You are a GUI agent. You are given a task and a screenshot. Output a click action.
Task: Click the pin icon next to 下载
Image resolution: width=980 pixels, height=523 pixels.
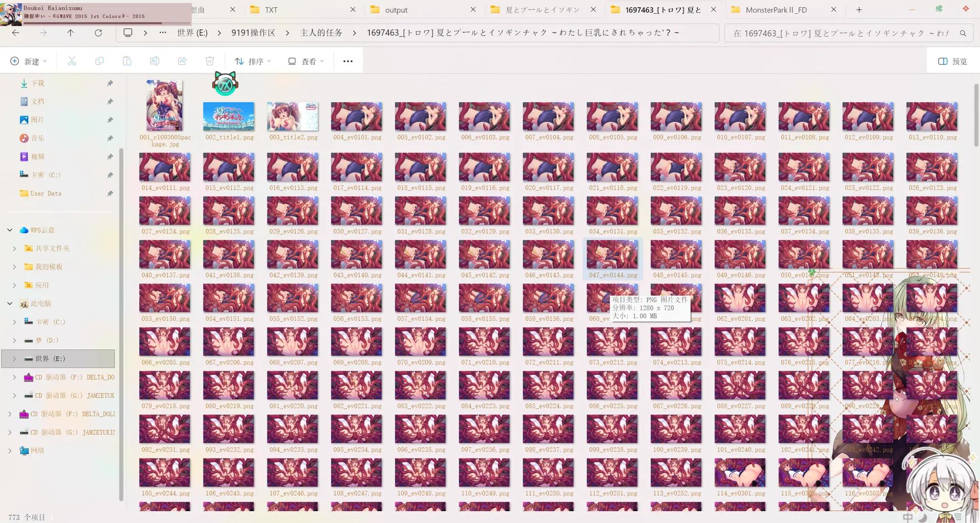click(110, 83)
